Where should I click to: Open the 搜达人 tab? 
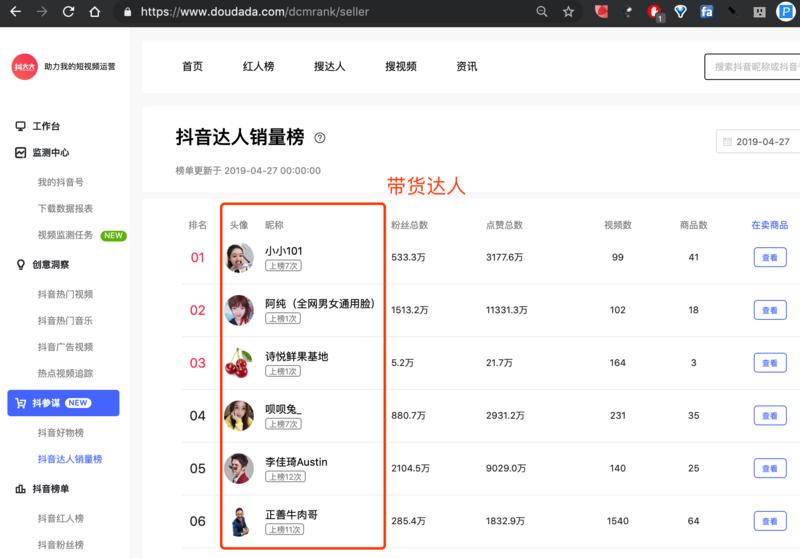(330, 66)
